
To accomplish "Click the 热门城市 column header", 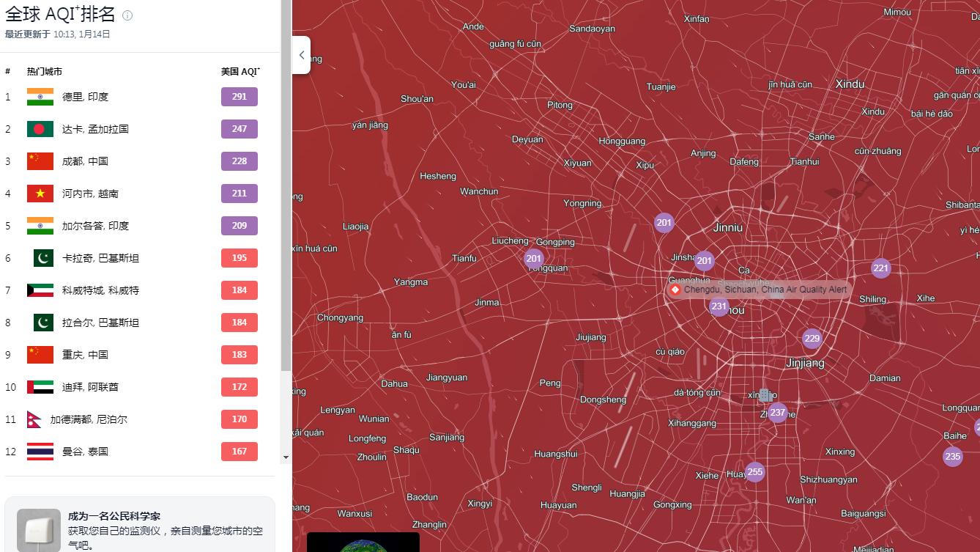I will tap(45, 72).
